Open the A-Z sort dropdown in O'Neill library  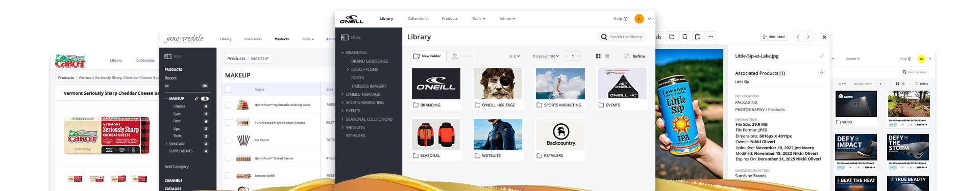514,56
